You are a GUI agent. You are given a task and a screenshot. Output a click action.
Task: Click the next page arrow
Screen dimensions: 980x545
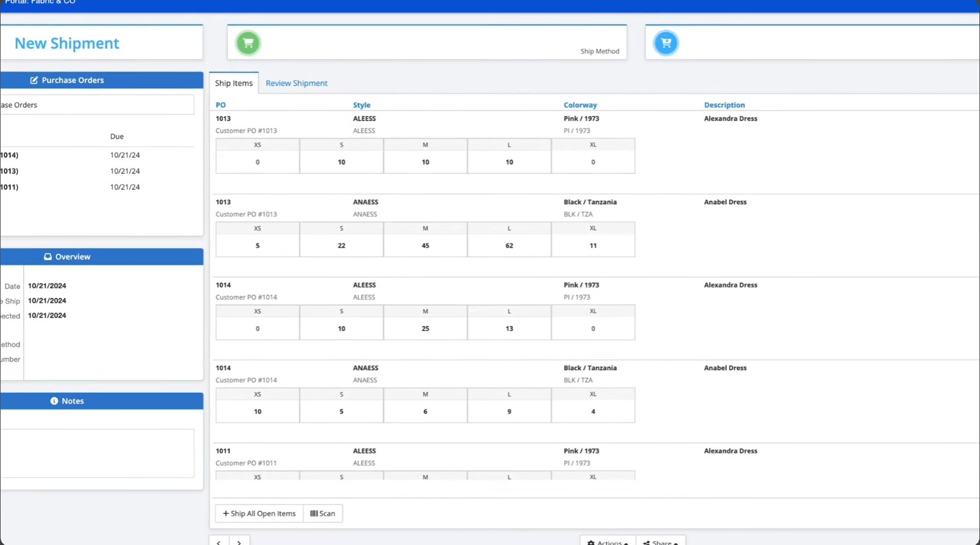[x=240, y=541]
